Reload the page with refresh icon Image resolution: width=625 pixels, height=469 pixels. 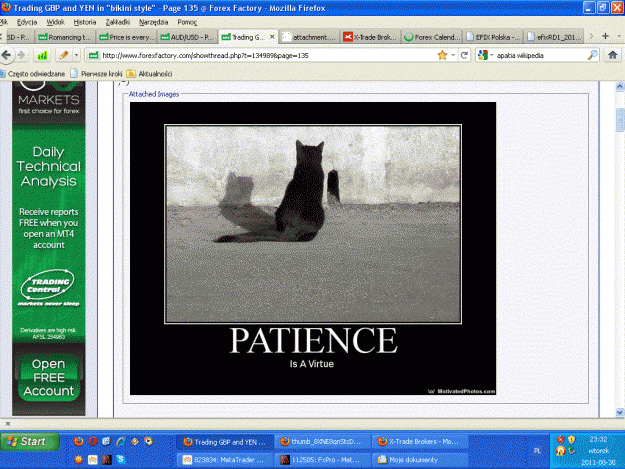coord(464,55)
